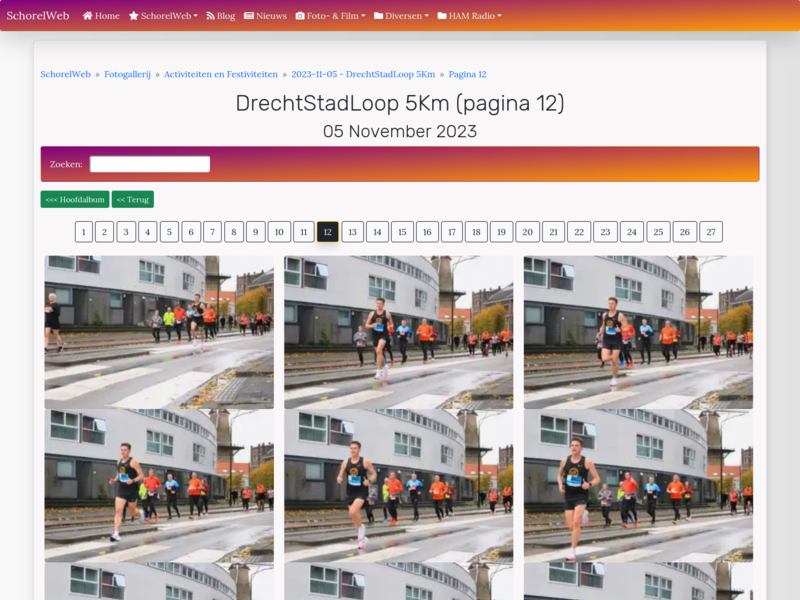This screenshot has width=800, height=600.
Task: Go to gallery page 17
Action: pos(452,232)
